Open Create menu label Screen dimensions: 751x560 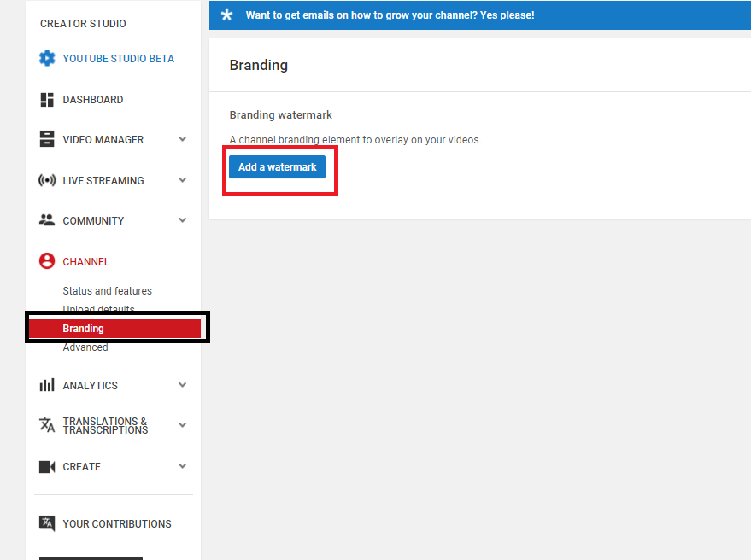[x=82, y=467]
